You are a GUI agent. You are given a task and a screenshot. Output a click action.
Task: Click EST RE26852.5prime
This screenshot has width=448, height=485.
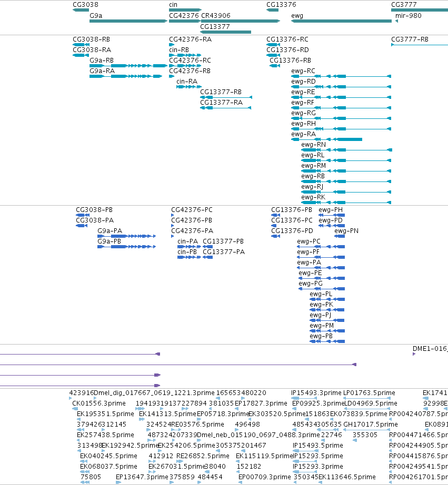coord(203,456)
